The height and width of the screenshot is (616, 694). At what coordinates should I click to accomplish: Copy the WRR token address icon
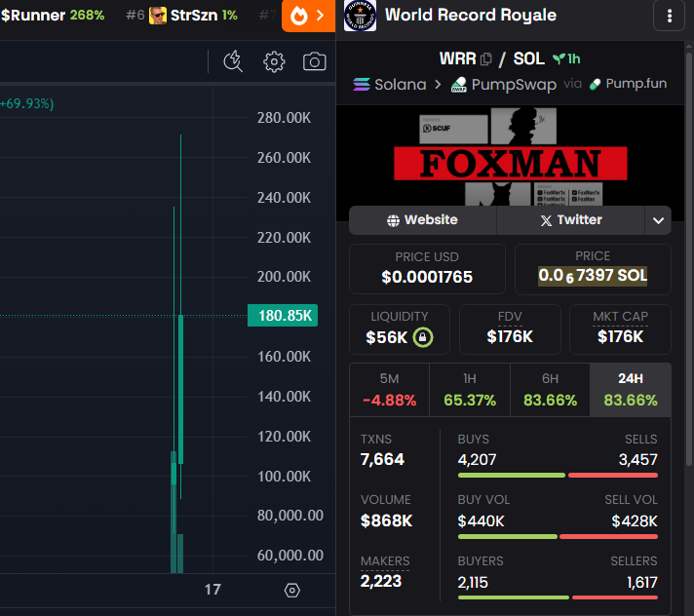[486, 58]
